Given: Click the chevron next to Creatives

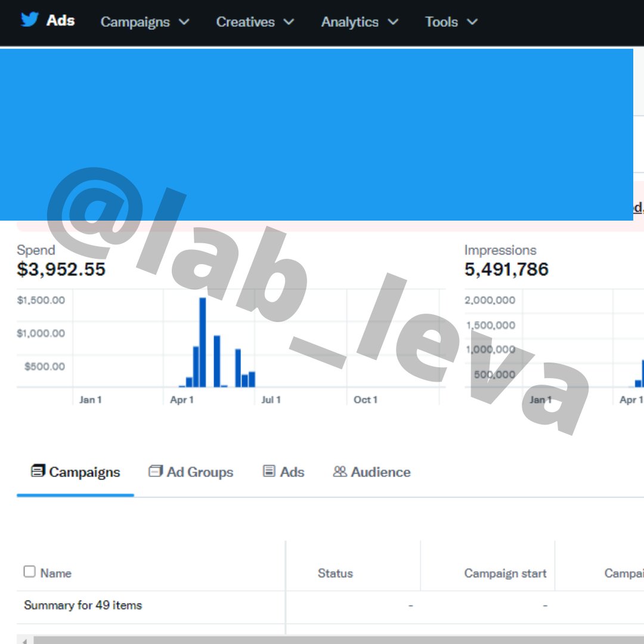Looking at the screenshot, I should point(289,22).
